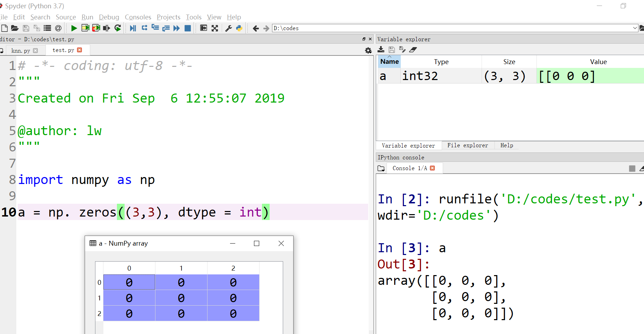Click the debug continue double-arrow icon
644x334 pixels.
point(177,28)
